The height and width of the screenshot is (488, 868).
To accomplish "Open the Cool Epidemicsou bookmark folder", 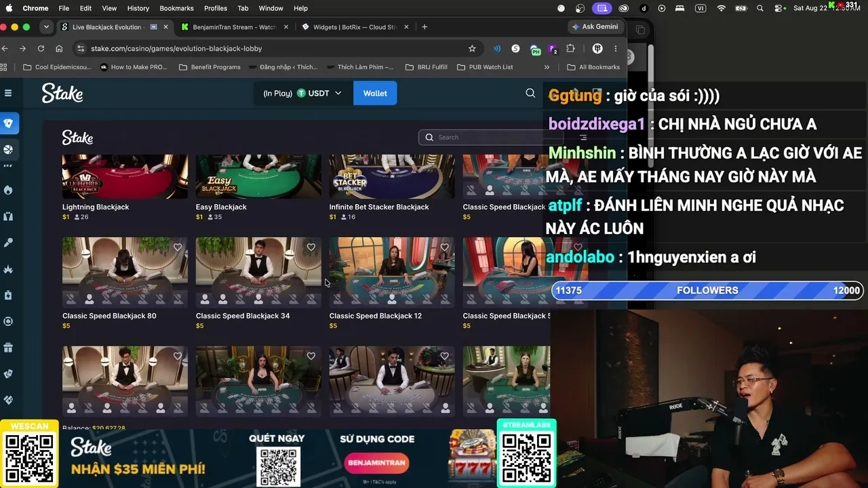I will [x=57, y=67].
